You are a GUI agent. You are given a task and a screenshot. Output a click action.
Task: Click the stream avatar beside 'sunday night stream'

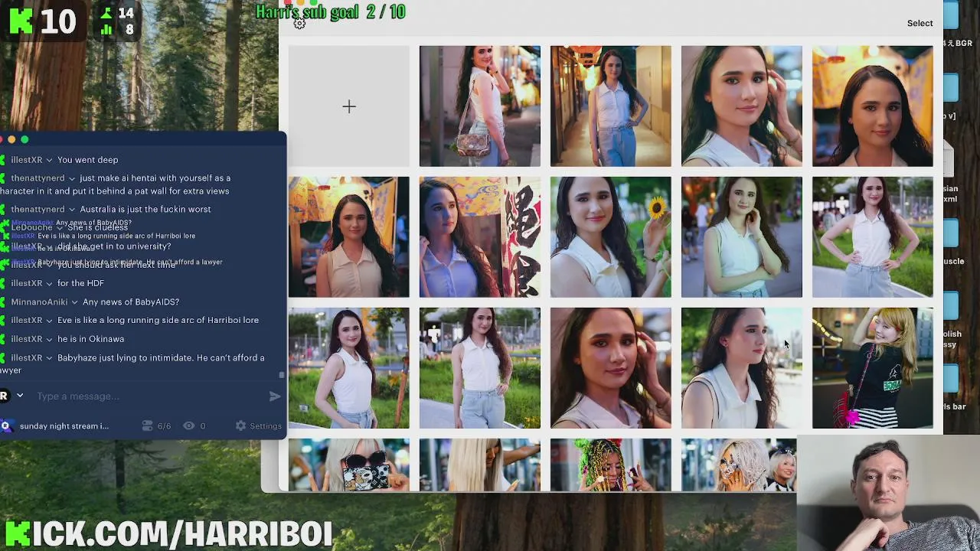tap(5, 425)
